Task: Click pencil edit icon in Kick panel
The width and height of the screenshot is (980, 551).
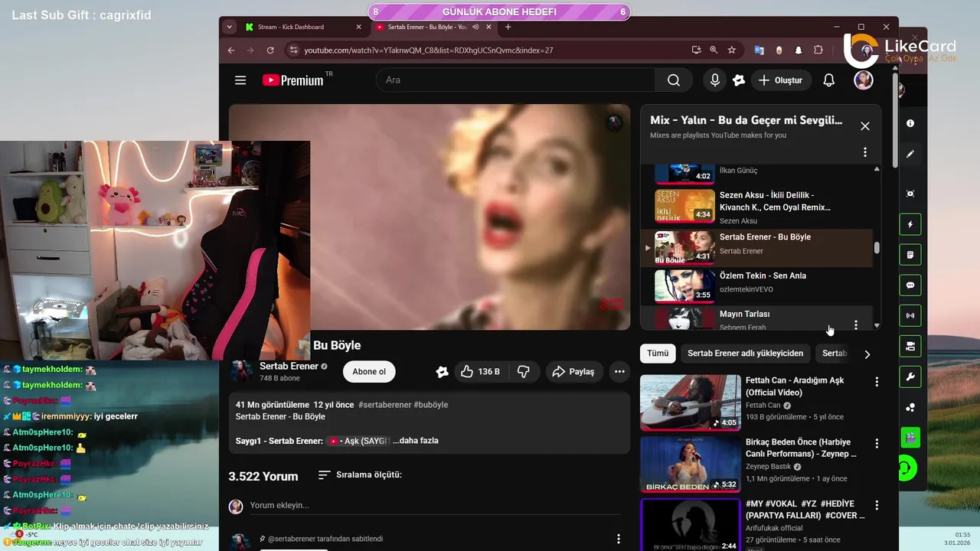Action: pos(910,154)
